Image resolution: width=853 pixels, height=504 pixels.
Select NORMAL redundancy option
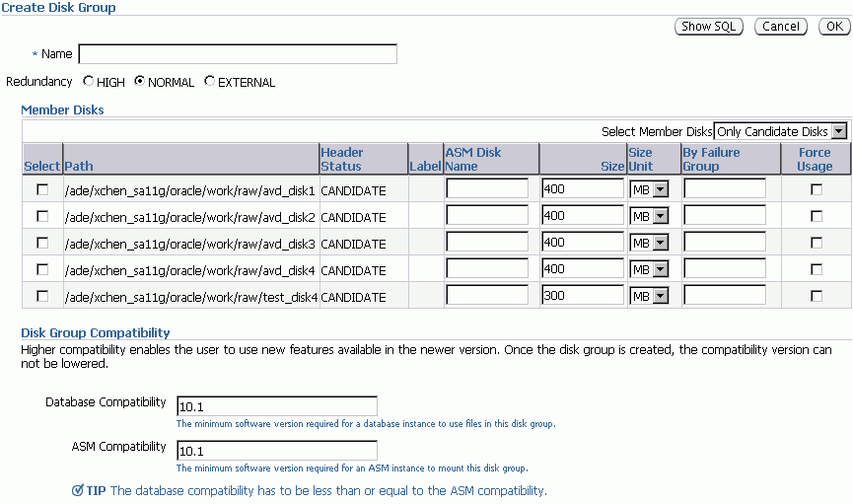(x=140, y=81)
